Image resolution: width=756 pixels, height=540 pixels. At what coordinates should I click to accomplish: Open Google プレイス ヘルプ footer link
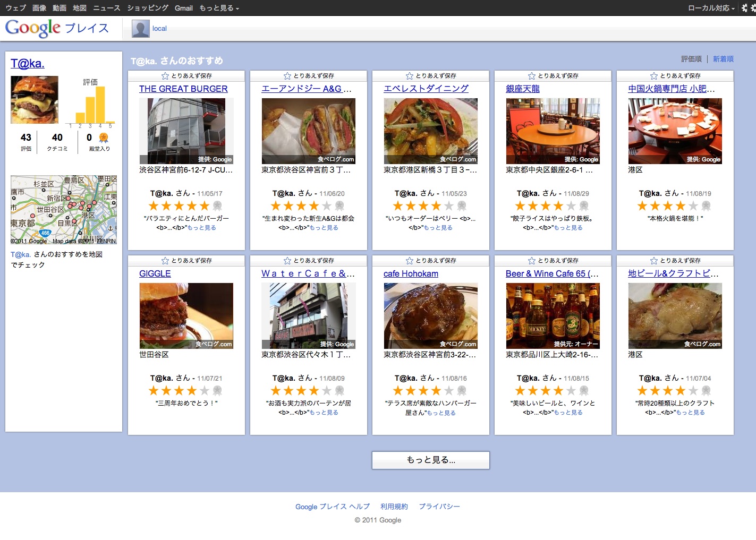(x=333, y=507)
